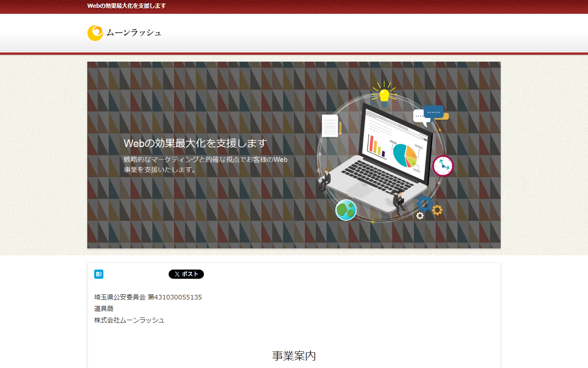588x368 pixels.
Task: Share page with X ポスト button
Action: [186, 274]
